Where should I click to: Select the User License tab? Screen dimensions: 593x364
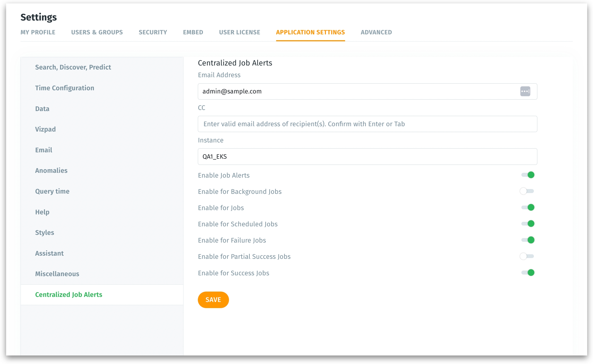pyautogui.click(x=240, y=32)
